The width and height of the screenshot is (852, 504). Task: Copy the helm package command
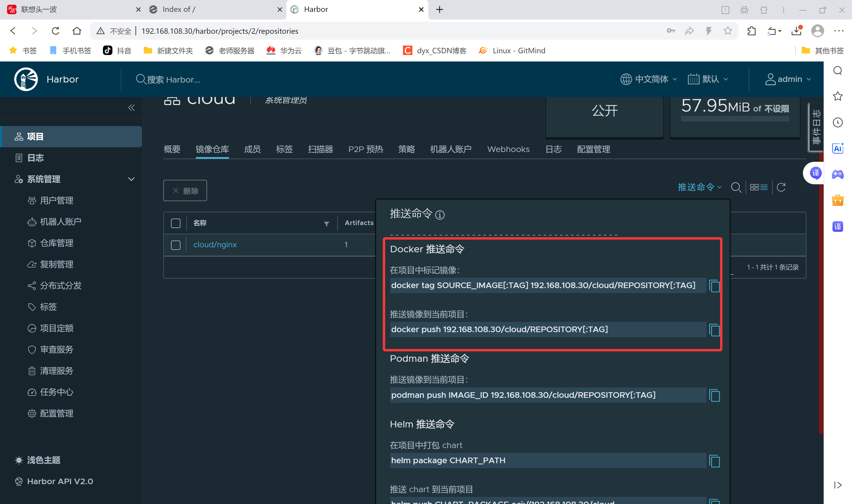(714, 461)
